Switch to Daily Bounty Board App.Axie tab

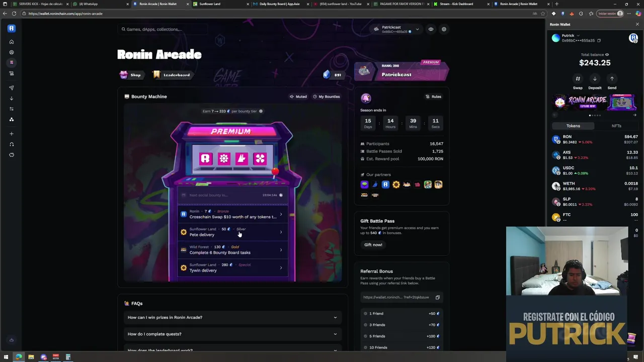point(279,4)
